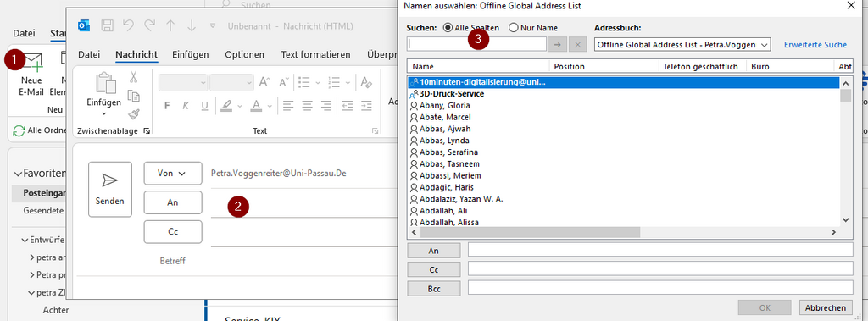Click the scissors cut icon
The image size is (868, 321).
pos(133,78)
